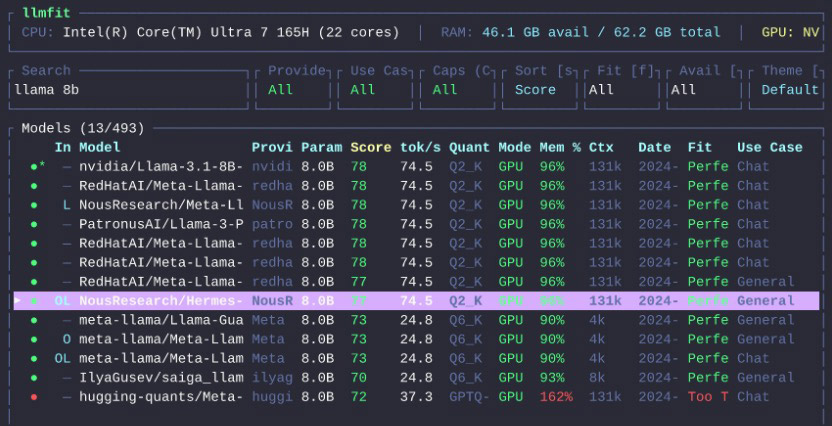Click the green dot beside PatronusAI/Llama-3-P
The image size is (832, 426).
34,224
